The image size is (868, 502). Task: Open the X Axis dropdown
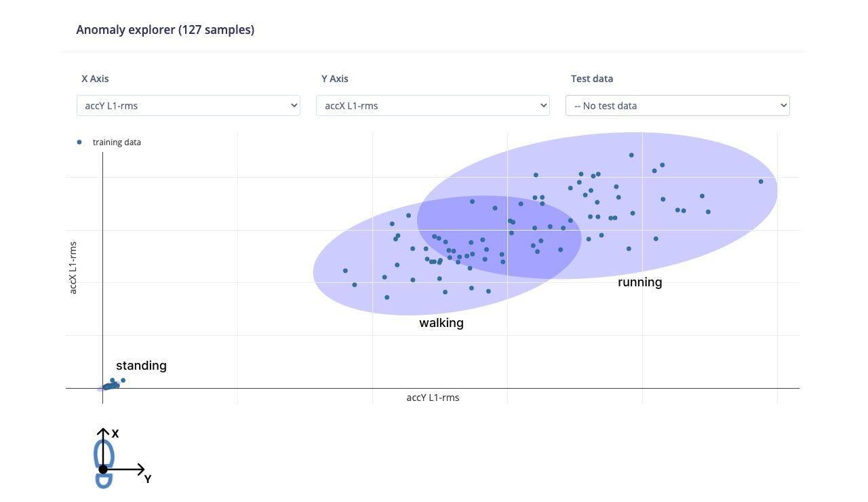point(189,105)
